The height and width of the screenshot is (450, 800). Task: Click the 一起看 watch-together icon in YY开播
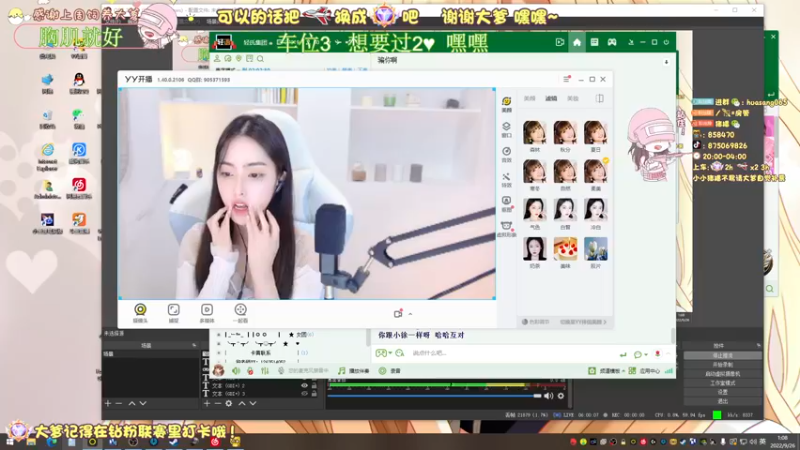[240, 310]
